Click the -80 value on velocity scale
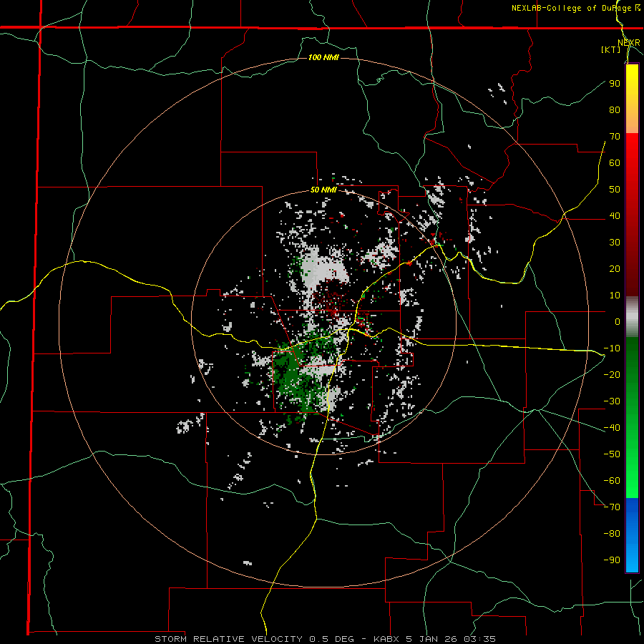Screen dimensions: 644x644 coord(612,534)
